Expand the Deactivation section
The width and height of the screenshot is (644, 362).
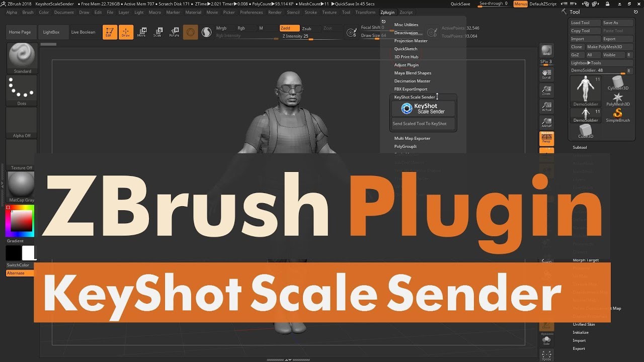coord(406,33)
